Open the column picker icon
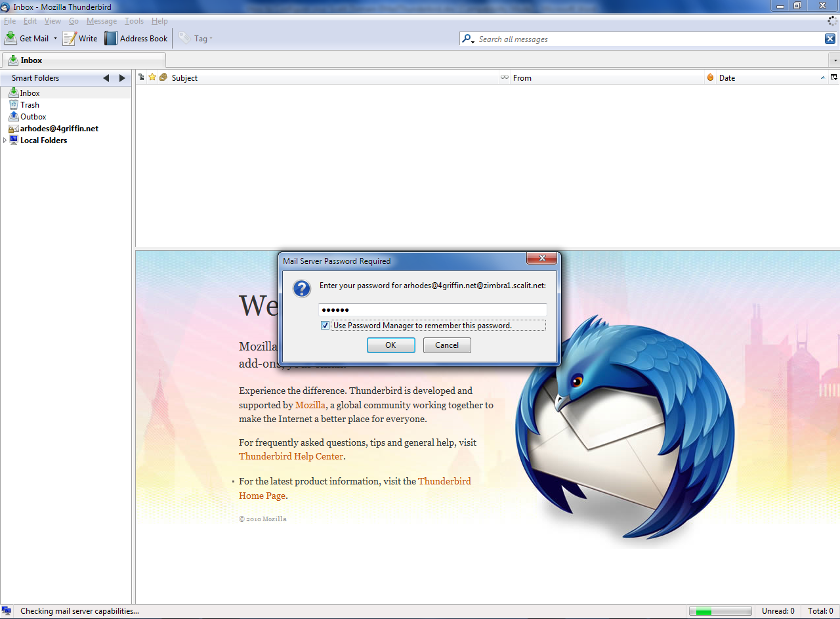This screenshot has width=840, height=619. pos(834,77)
